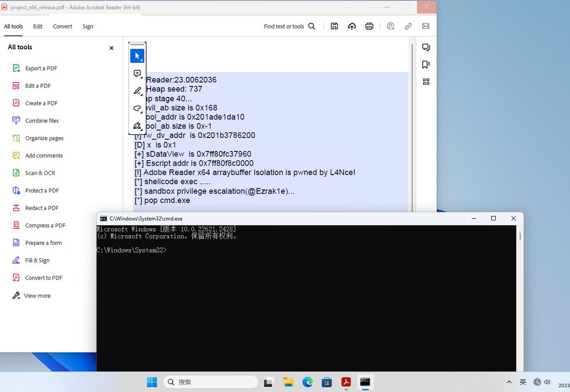The width and height of the screenshot is (570, 392).
Task: Select the sign/fill pen tool in quick toolbar
Action: click(137, 126)
